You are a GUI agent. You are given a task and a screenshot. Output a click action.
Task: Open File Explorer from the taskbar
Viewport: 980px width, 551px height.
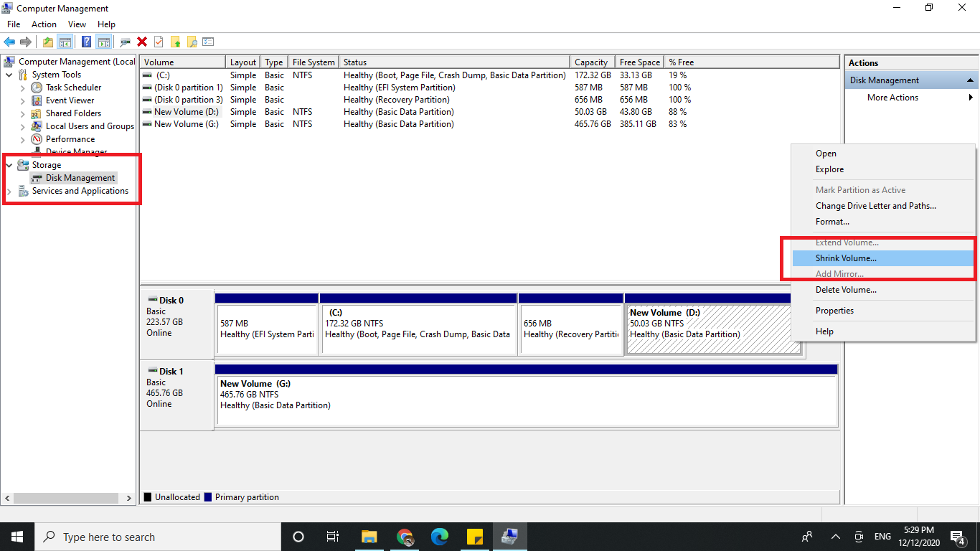click(x=369, y=537)
